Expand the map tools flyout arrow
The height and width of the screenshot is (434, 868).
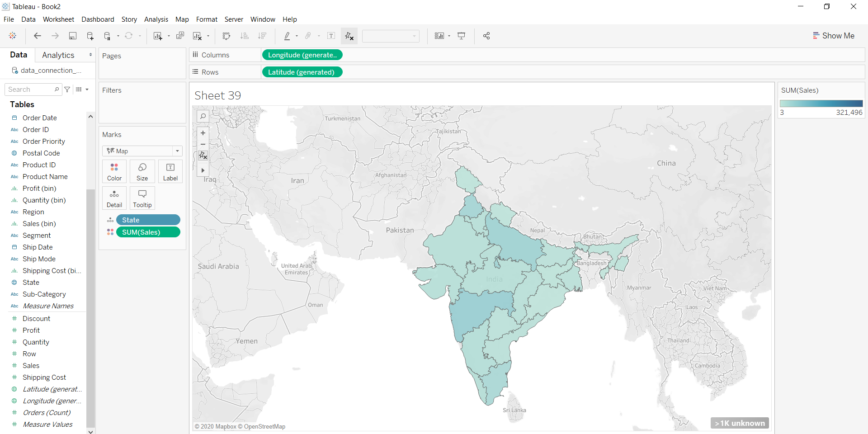[x=203, y=170]
